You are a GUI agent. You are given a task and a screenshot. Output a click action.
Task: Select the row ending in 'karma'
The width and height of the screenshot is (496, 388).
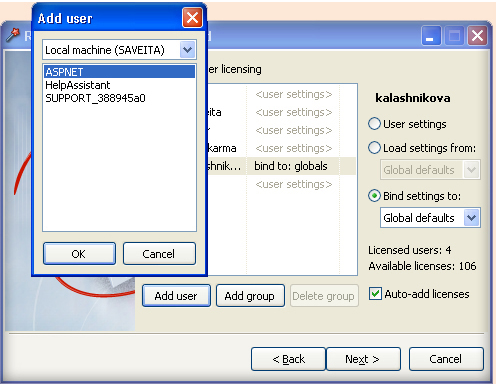[x=282, y=148]
